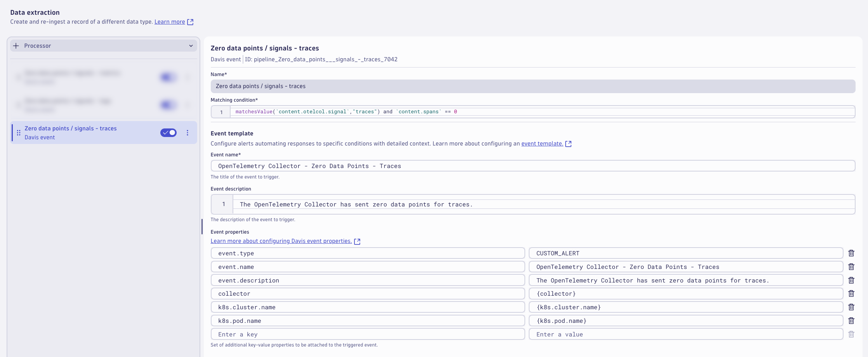Delete the event.description property row
This screenshot has width=868, height=357.
[x=851, y=280]
